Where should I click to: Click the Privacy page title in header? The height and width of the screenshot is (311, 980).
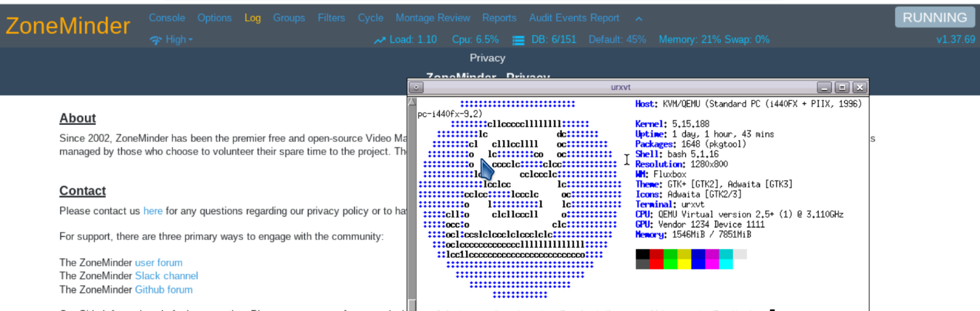pos(487,57)
